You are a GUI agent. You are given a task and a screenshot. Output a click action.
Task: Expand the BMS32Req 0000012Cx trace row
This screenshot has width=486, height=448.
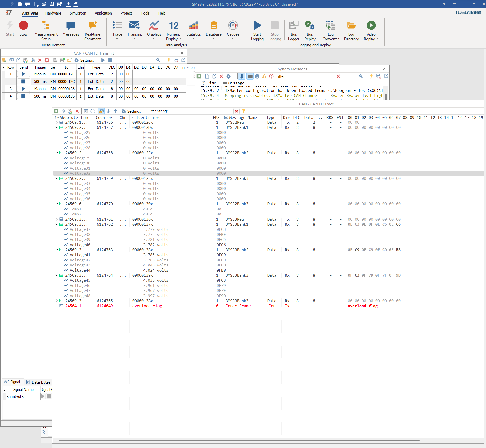pos(57,122)
